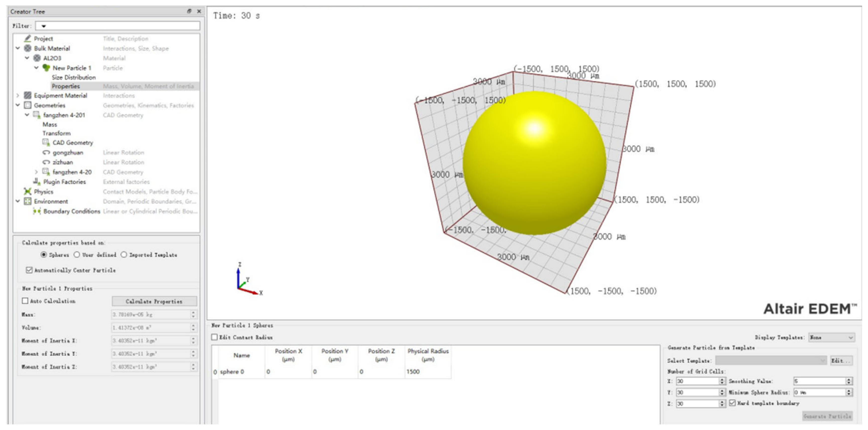
Task: Select Size Distribution tree item
Action: click(73, 77)
